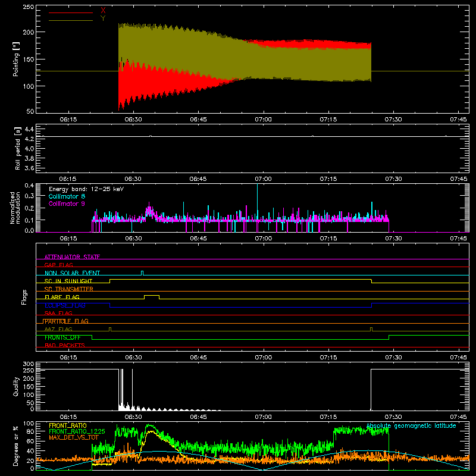
Task: Click the 06:30 label under Pointing plot
Action: pyautogui.click(x=133, y=120)
